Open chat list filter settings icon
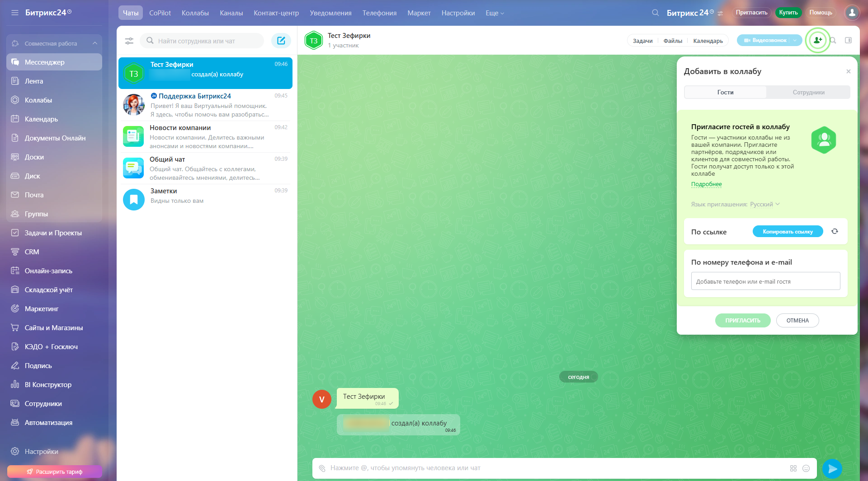 [x=129, y=41]
